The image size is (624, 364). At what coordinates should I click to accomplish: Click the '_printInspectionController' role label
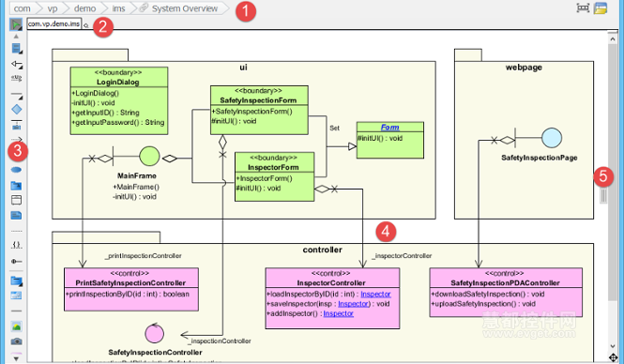pyautogui.click(x=144, y=256)
